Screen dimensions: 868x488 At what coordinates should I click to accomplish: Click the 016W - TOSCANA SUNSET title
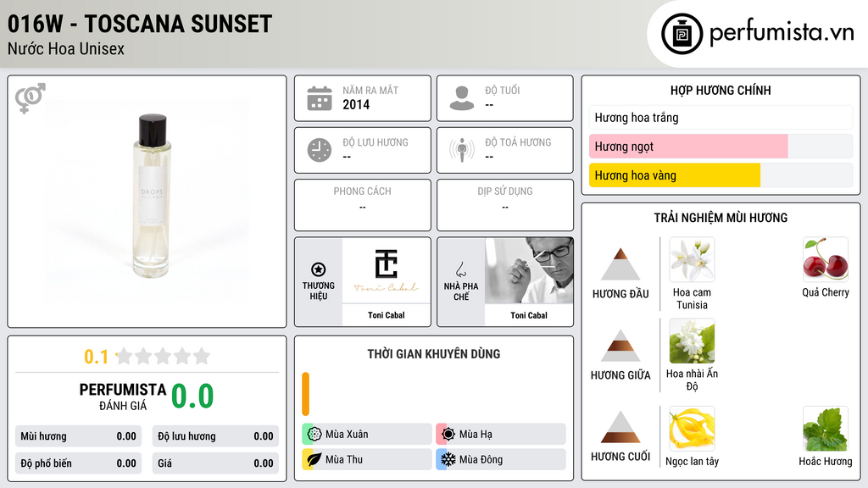click(140, 24)
